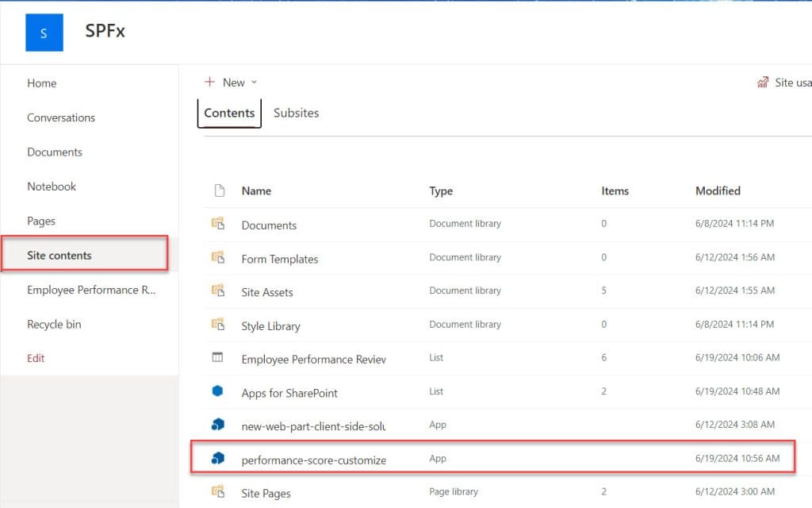Screen dimensions: 812x508
Task: Click the Apps for SharePoint hexagon icon
Action: (x=217, y=391)
